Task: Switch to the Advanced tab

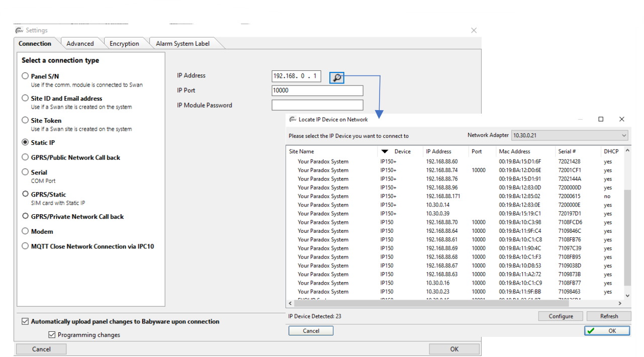Action: pyautogui.click(x=81, y=43)
